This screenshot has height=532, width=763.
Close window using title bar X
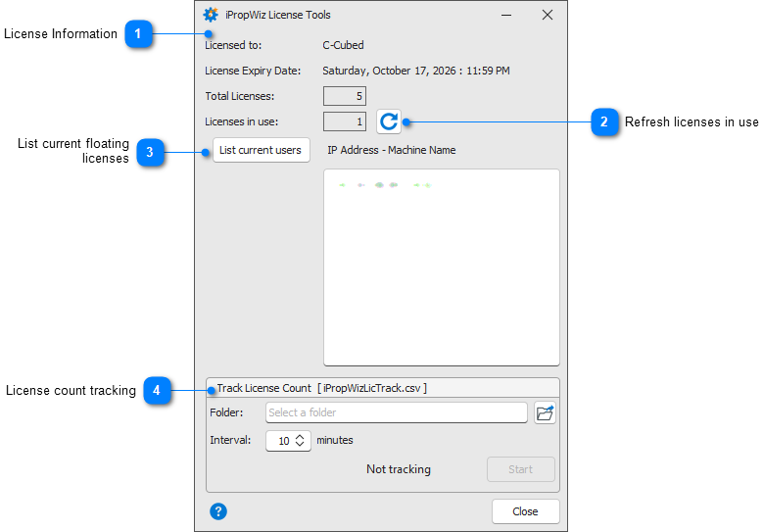pos(547,15)
